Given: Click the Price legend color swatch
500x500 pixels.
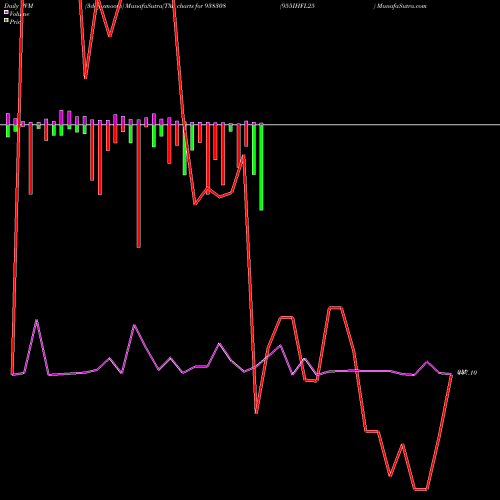Looking at the screenshot, I should (6, 21).
